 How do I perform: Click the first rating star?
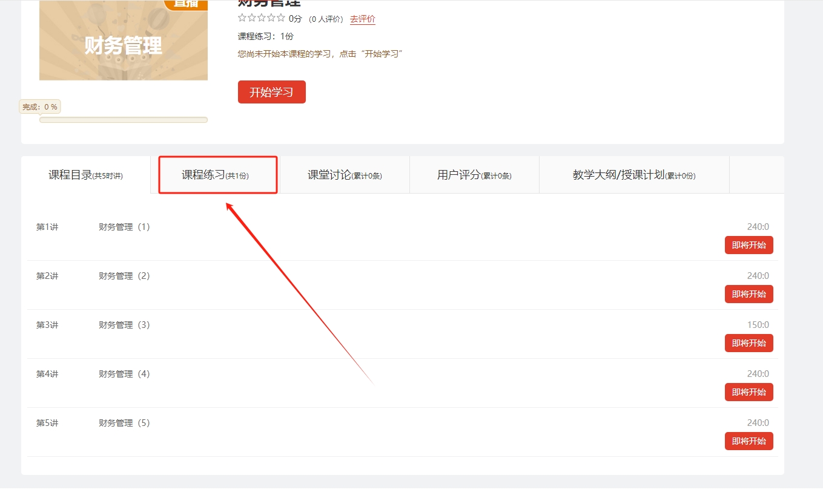pyautogui.click(x=242, y=18)
